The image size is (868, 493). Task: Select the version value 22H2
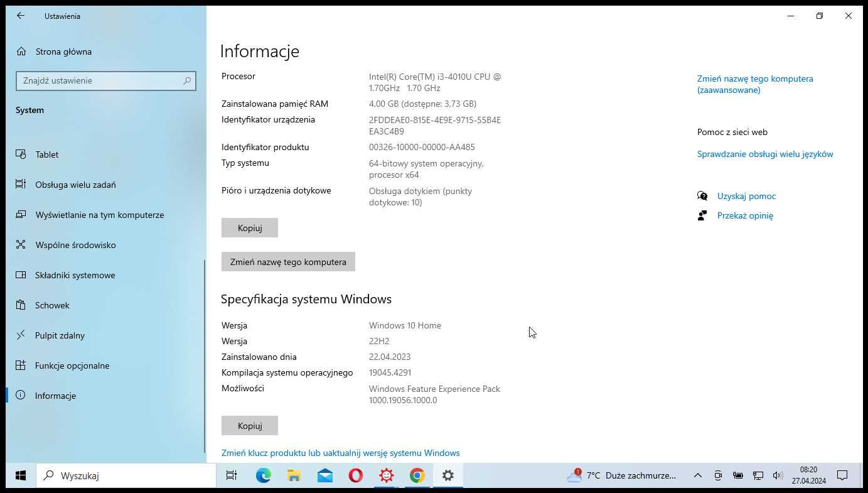[379, 341]
